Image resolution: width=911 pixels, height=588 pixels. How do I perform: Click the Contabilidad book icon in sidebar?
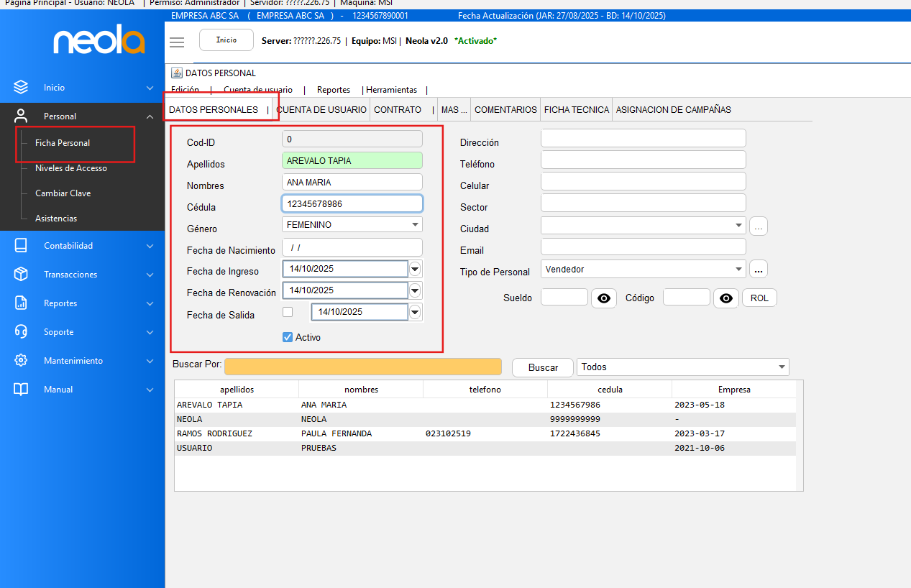coord(21,246)
